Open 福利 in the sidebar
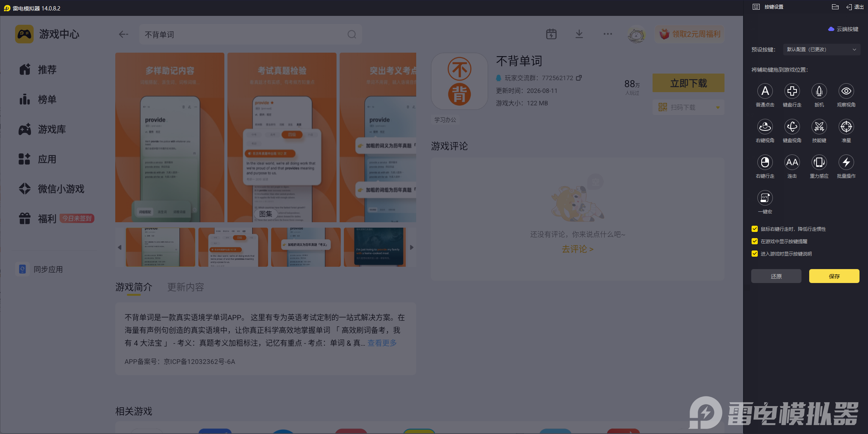Image resolution: width=868 pixels, height=434 pixels. 38,219
